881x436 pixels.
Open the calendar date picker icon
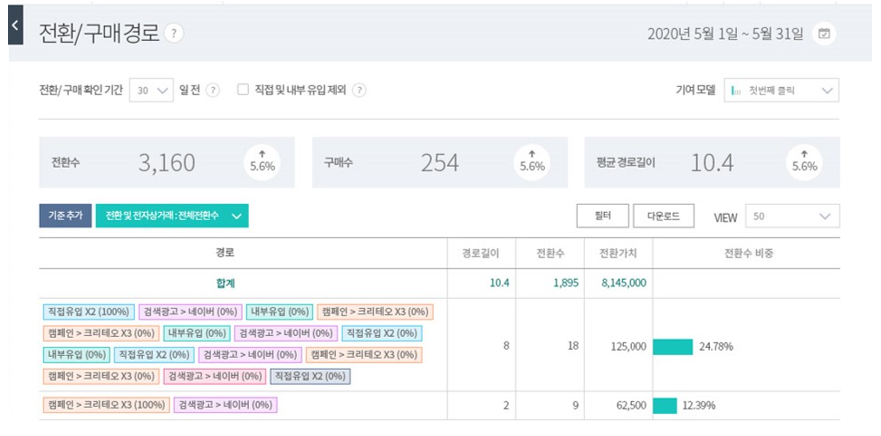(823, 34)
